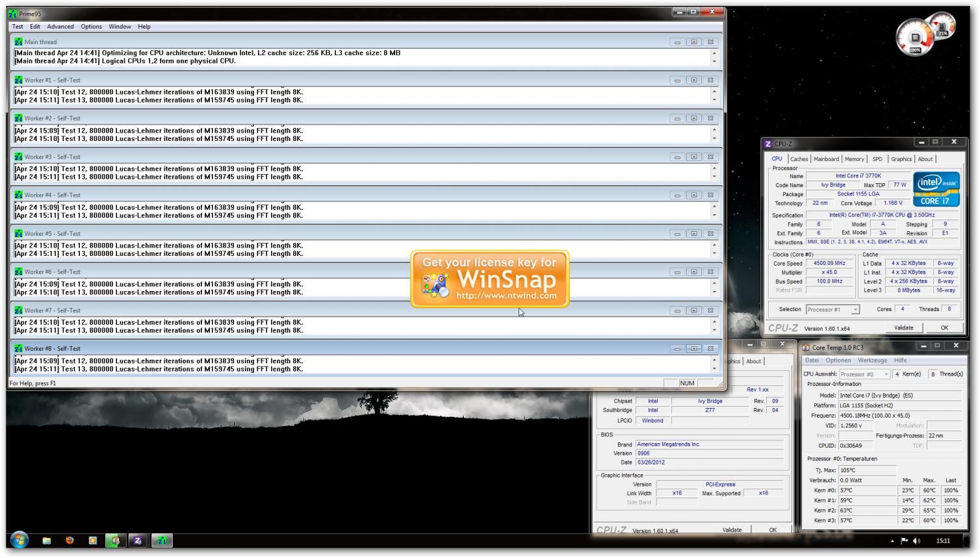
Task: Show hidden system tray icons
Action: coord(892,540)
